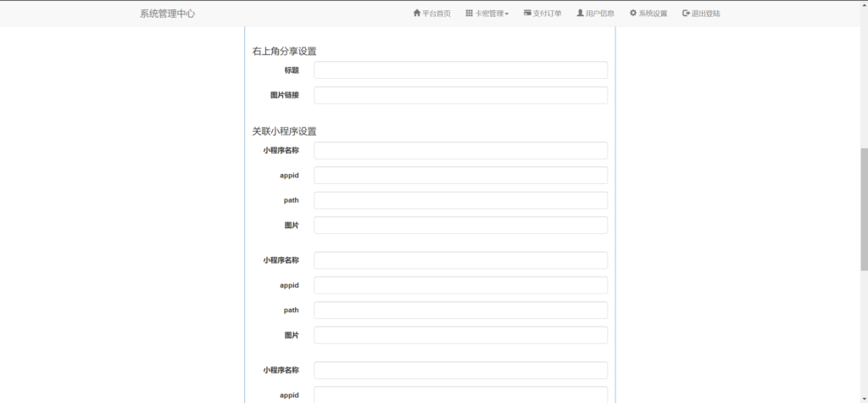This screenshot has height=403, width=868.
Task: Select the second 小程序名称 input field
Action: [460, 260]
